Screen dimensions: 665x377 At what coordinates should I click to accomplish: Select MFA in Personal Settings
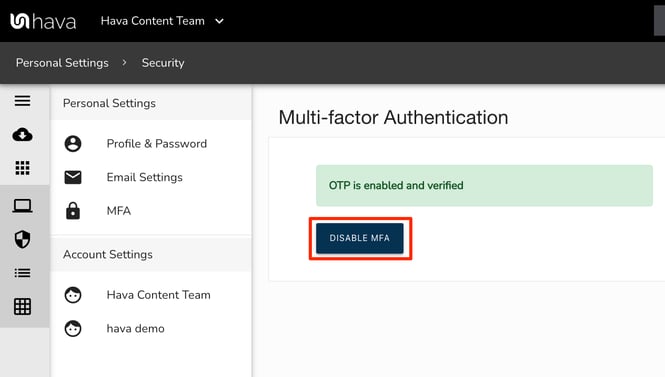pyautogui.click(x=119, y=211)
